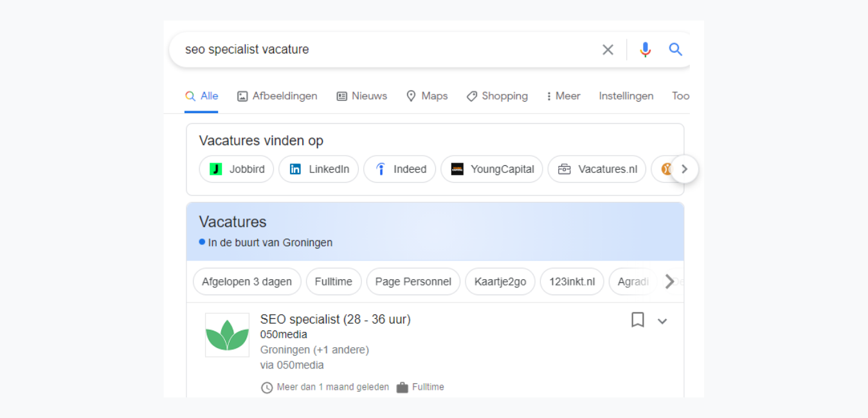Choose the Vacatures.nl site chip
868x418 pixels.
[597, 169]
